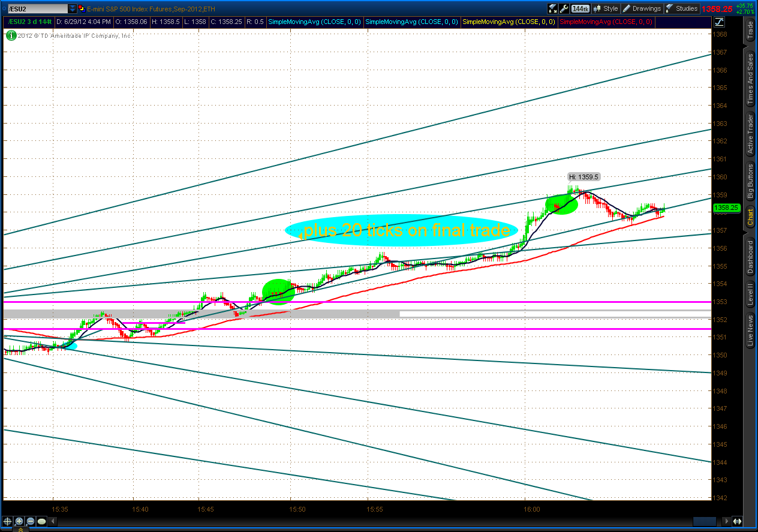Viewport: 758px width, 532px height.
Task: Click the crosshair pan icon at bottom-left
Action: [x=8, y=521]
